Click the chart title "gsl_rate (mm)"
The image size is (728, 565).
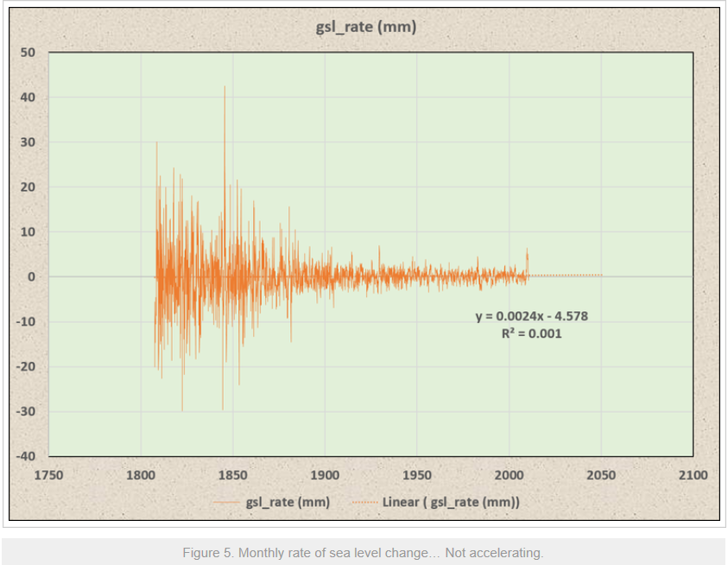tap(366, 27)
